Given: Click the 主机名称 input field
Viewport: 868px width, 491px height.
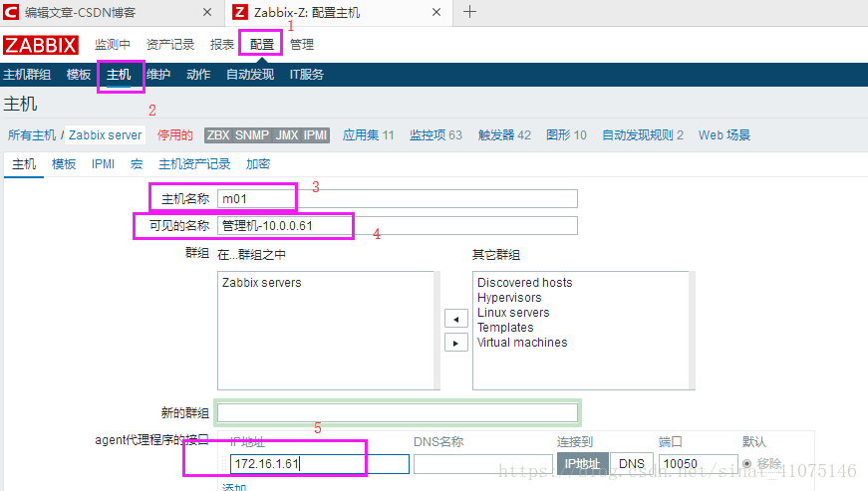Looking at the screenshot, I should pyautogui.click(x=398, y=198).
